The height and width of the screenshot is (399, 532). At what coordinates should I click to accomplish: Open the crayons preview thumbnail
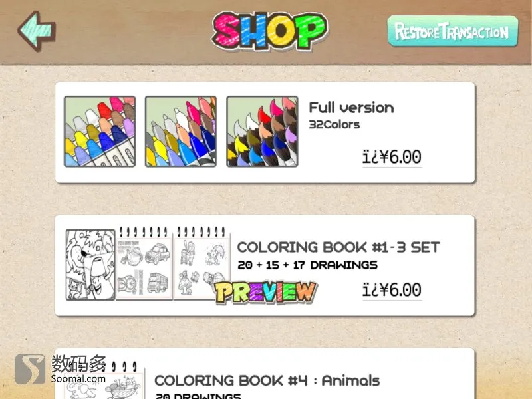pos(100,131)
